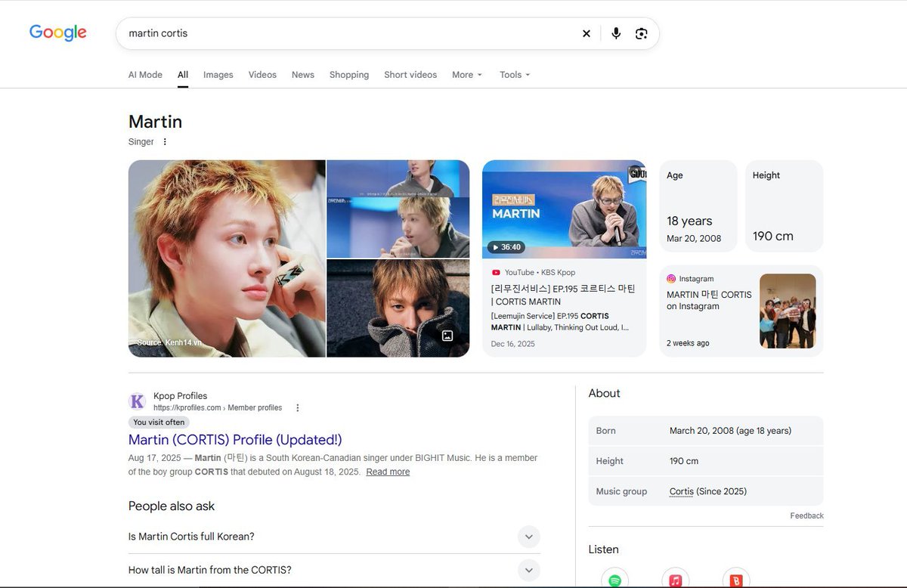This screenshot has height=588, width=907.
Task: Click the Google logo
Action: tap(58, 32)
